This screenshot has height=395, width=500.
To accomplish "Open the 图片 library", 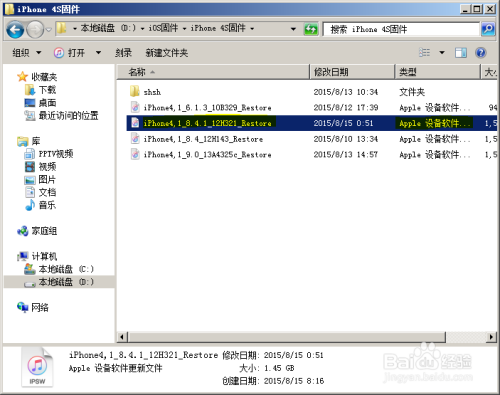I will coord(47,180).
